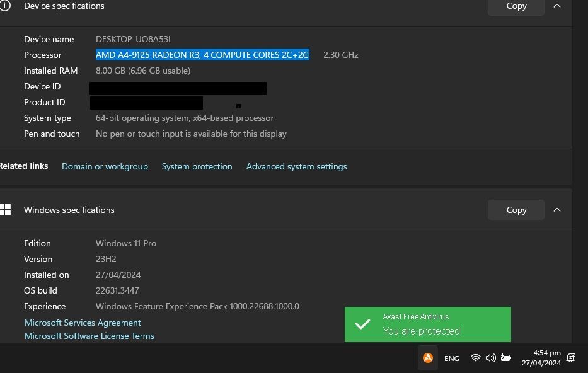Image resolution: width=588 pixels, height=373 pixels.
Task: Copy the Device specifications details
Action: tap(516, 6)
